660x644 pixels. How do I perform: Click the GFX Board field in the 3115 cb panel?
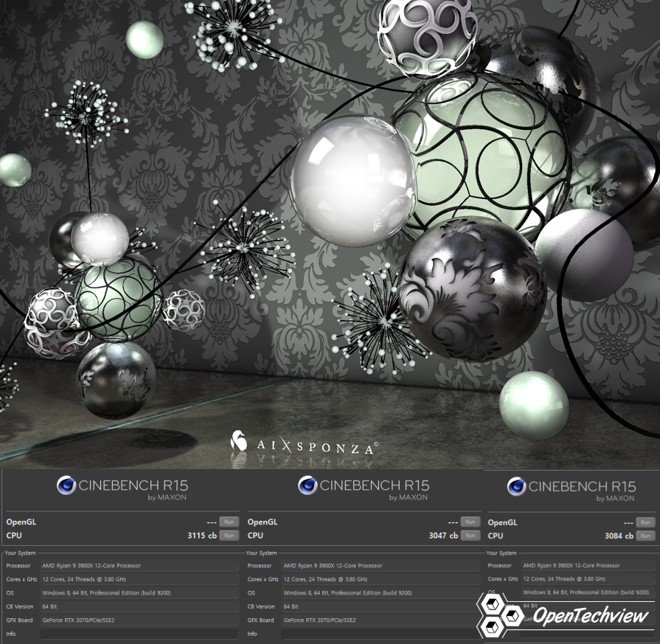139,620
